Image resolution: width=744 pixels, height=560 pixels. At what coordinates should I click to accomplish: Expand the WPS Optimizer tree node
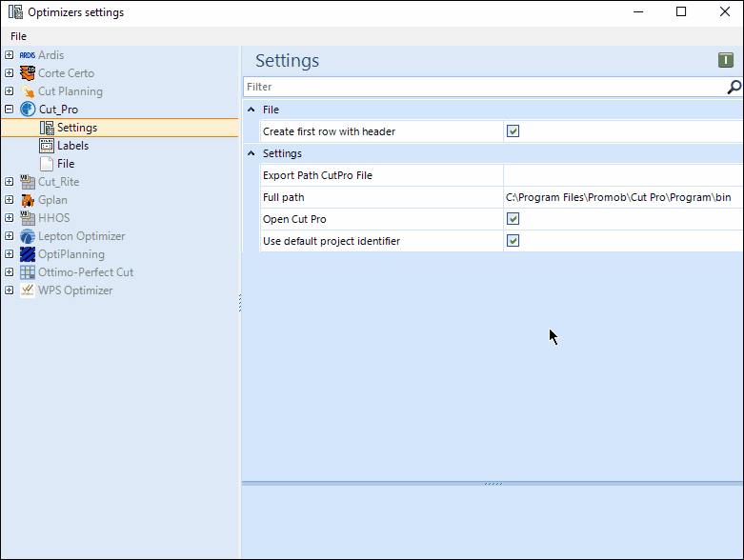(9, 290)
